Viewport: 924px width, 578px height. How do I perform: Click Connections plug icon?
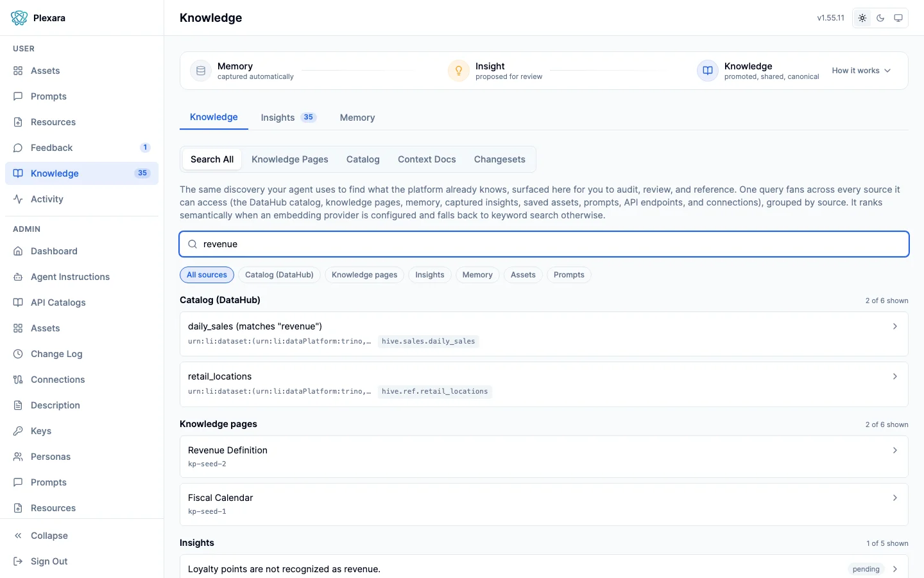[x=18, y=380]
